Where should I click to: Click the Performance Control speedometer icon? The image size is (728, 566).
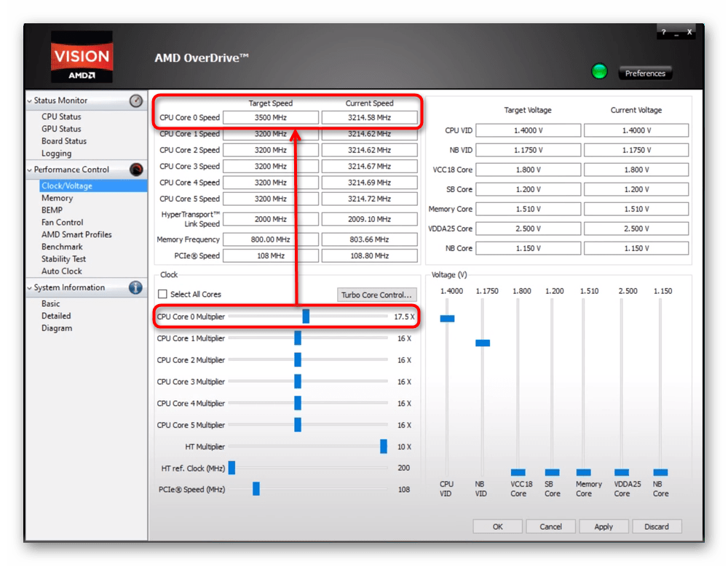(136, 170)
